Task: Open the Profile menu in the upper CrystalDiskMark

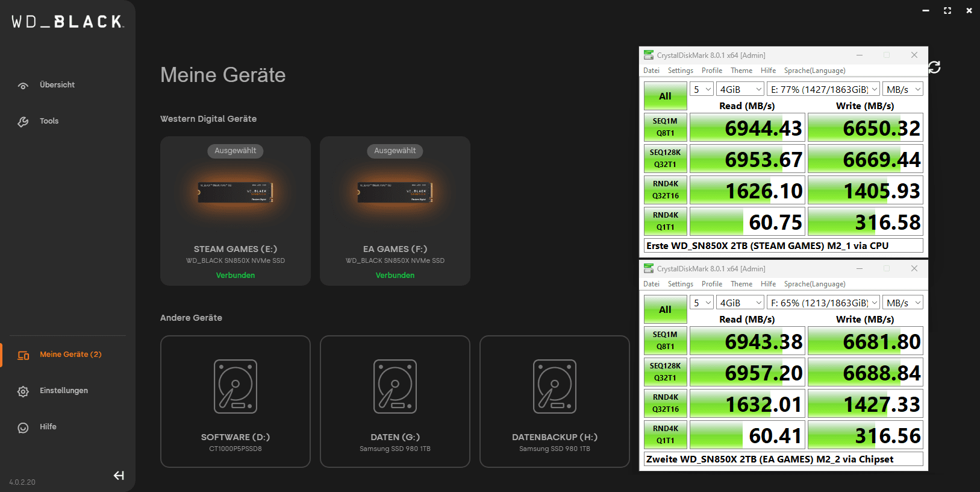Action: click(x=712, y=71)
